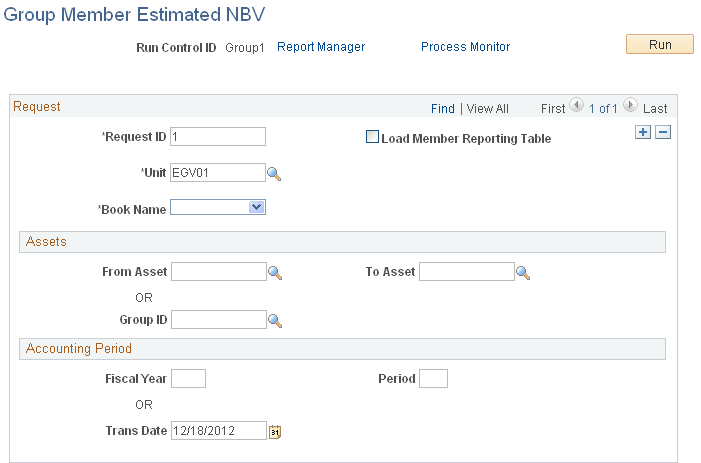The image size is (701, 463).
Task: Search Group ID values with lookup icon
Action: pos(274,320)
